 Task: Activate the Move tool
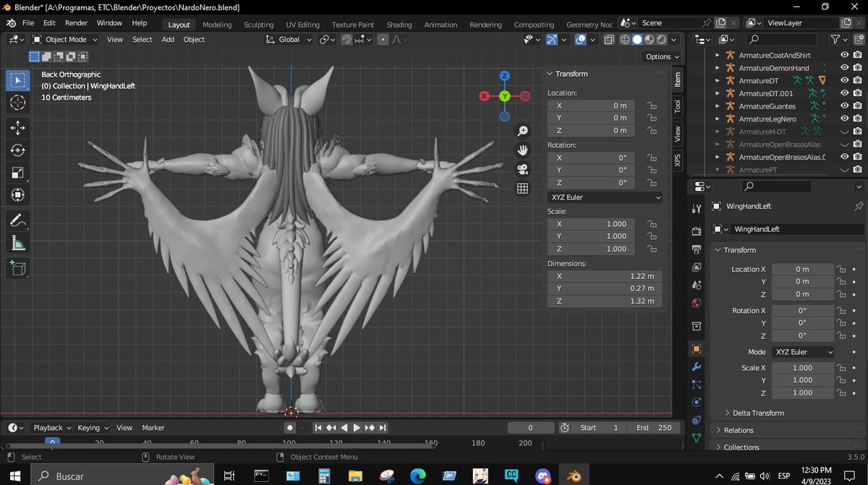tap(18, 128)
